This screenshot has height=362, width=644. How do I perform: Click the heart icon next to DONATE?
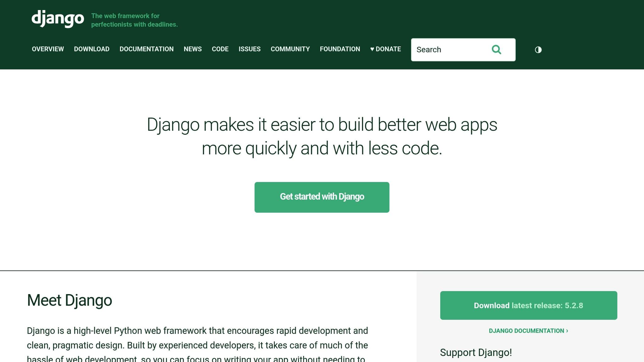(372, 49)
